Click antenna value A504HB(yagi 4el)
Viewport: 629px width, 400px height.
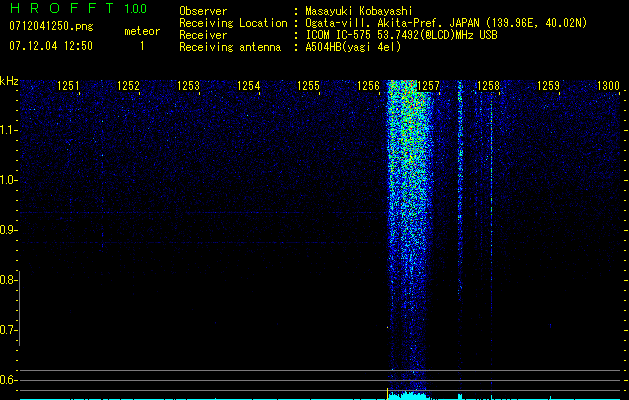click(353, 47)
